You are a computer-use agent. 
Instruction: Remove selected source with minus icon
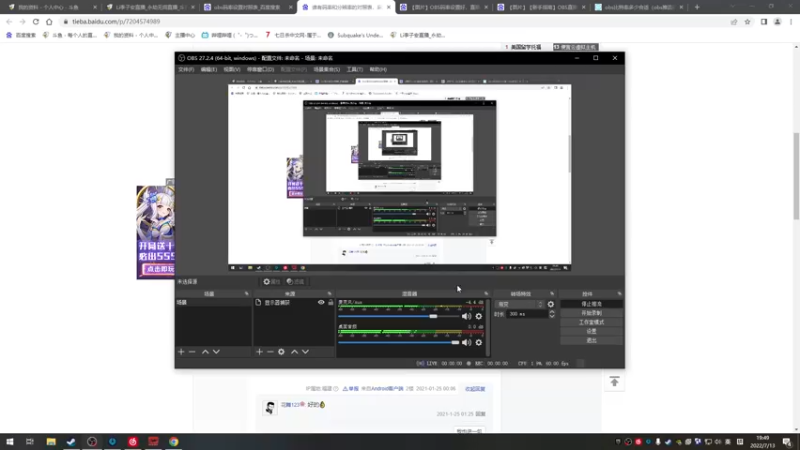(270, 352)
